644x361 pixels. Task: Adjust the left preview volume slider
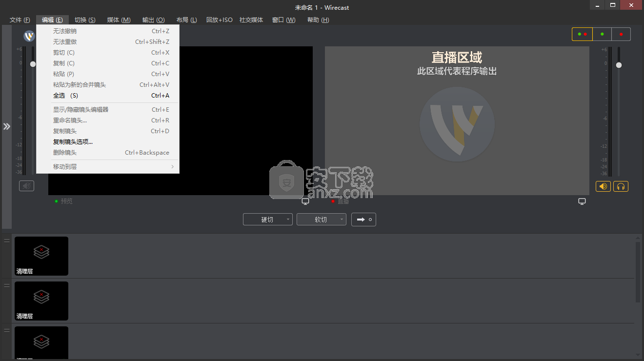(x=33, y=64)
